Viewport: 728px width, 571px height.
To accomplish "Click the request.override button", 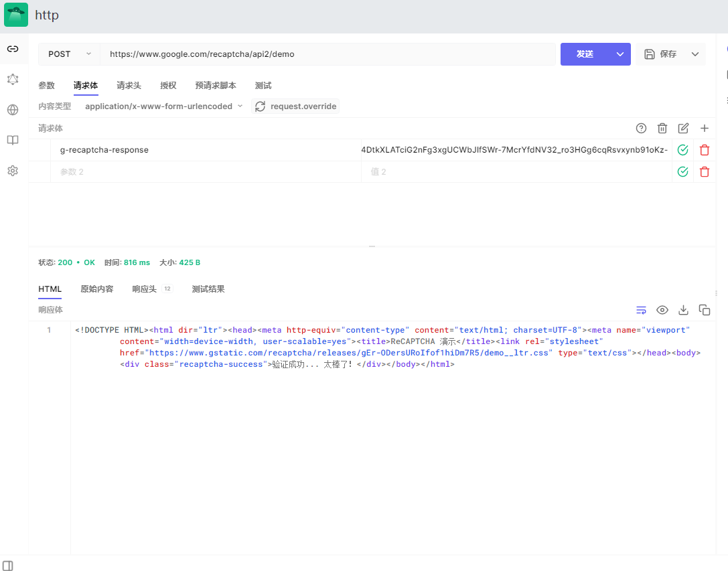I will pyautogui.click(x=295, y=106).
